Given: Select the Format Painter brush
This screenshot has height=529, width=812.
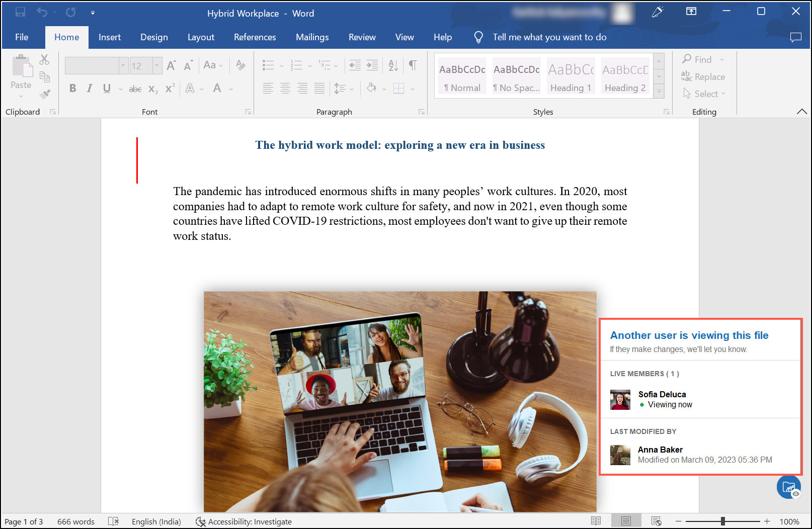Looking at the screenshot, I should coord(45,94).
